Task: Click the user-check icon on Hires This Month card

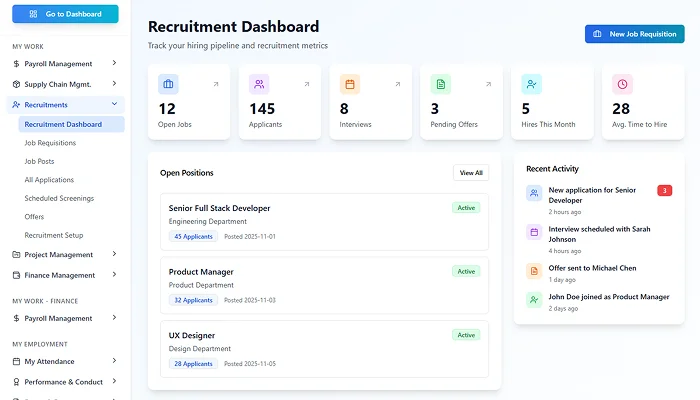Action: click(x=531, y=84)
